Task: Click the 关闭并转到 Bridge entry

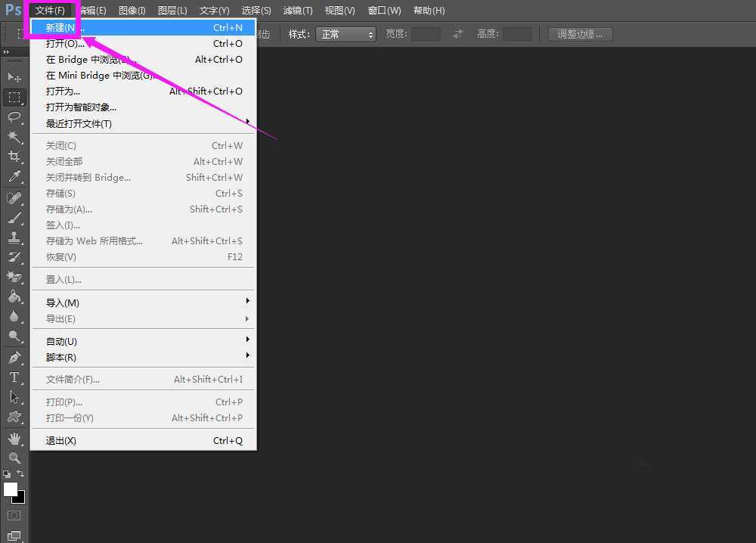Action: point(143,178)
